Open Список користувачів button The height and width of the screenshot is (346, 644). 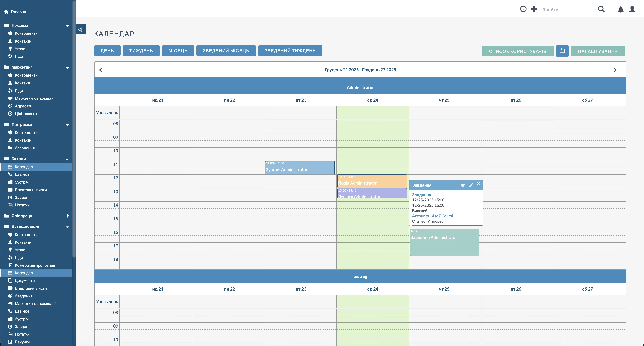[518, 51]
